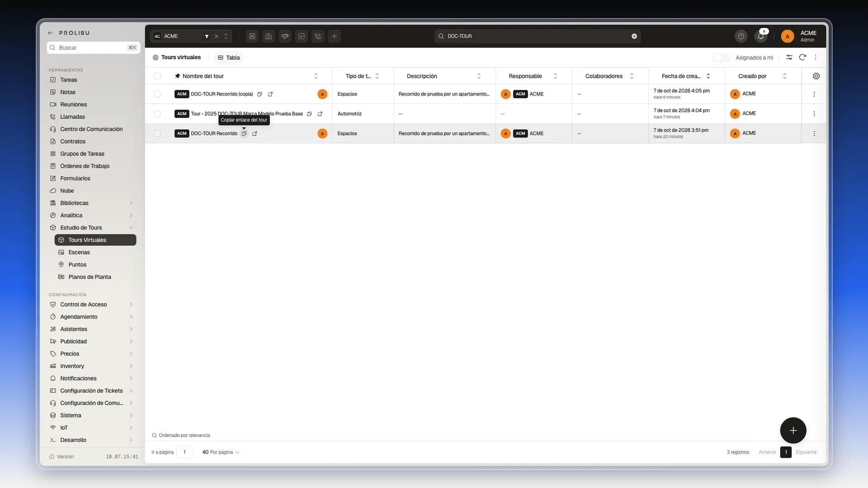Click the contacts toolbar icon
868x488 pixels.
point(252,36)
